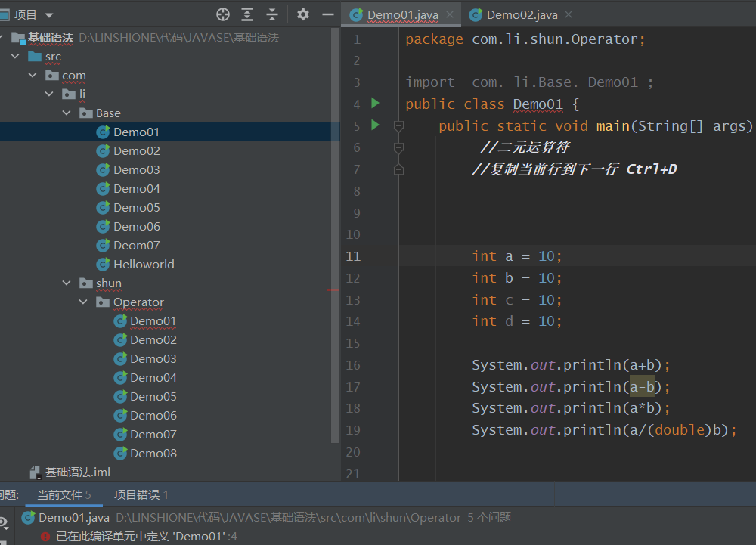Collapse the li package node
The width and height of the screenshot is (756, 545).
click(x=49, y=94)
